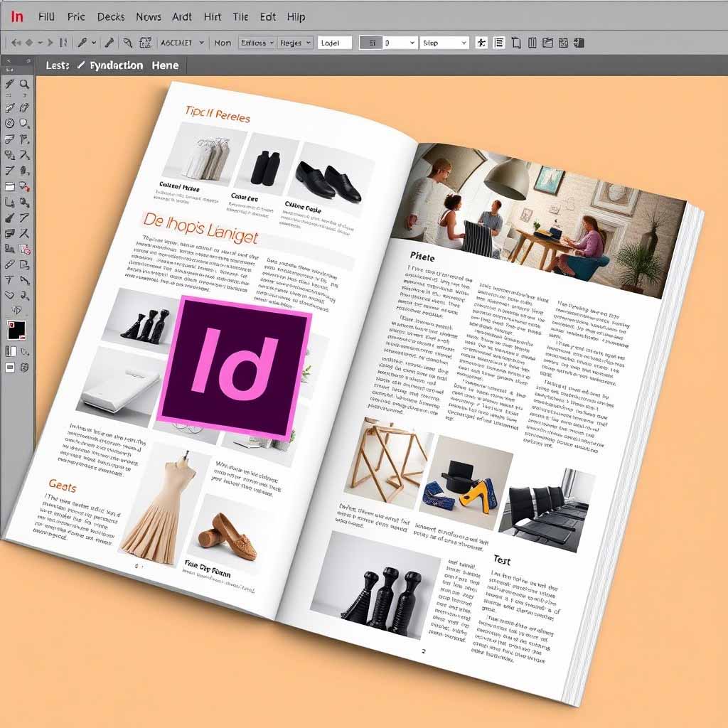Click the tool with the red marker beside the frame tool
Image resolution: width=728 pixels, height=728 pixels.
[25, 187]
